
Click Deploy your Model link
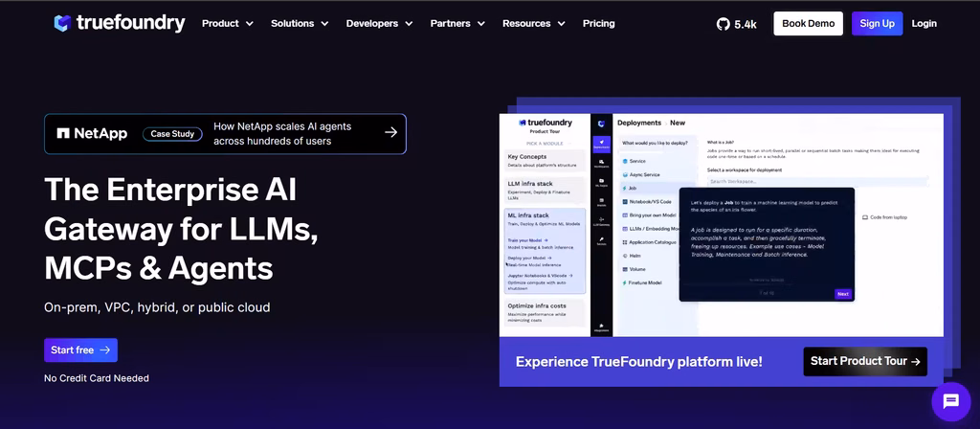coord(530,258)
